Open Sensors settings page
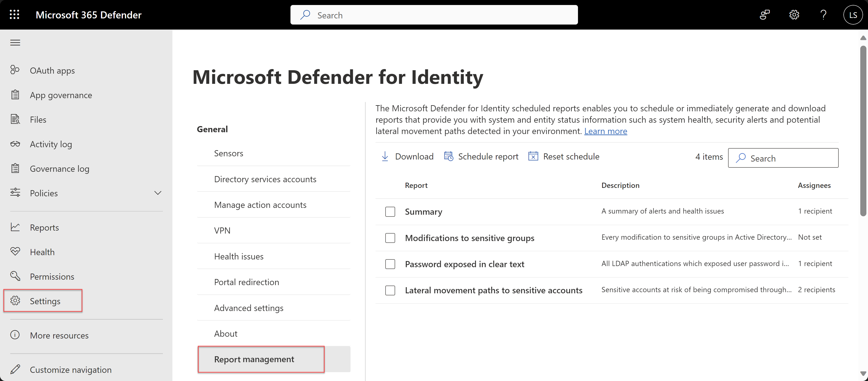The image size is (868, 381). click(x=228, y=154)
